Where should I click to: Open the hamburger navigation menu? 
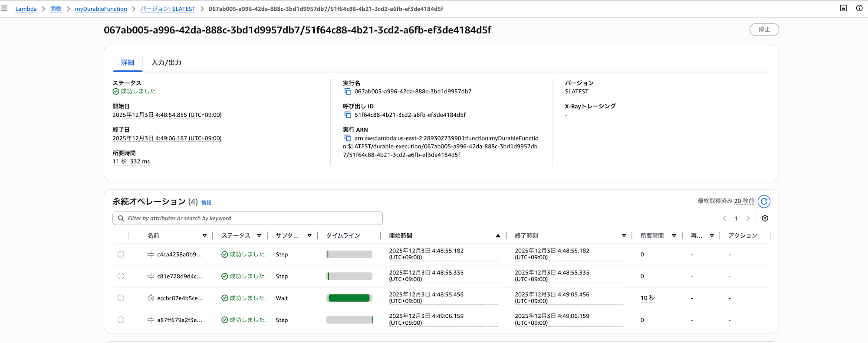click(x=4, y=8)
